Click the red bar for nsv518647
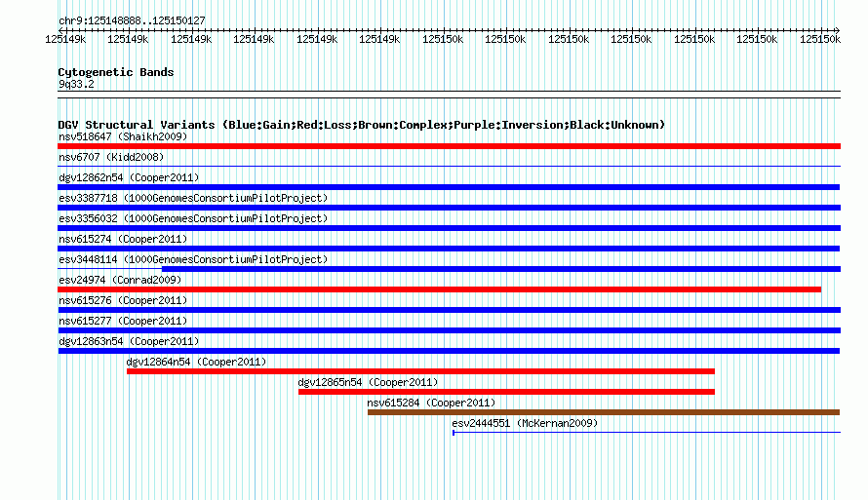 [449, 146]
